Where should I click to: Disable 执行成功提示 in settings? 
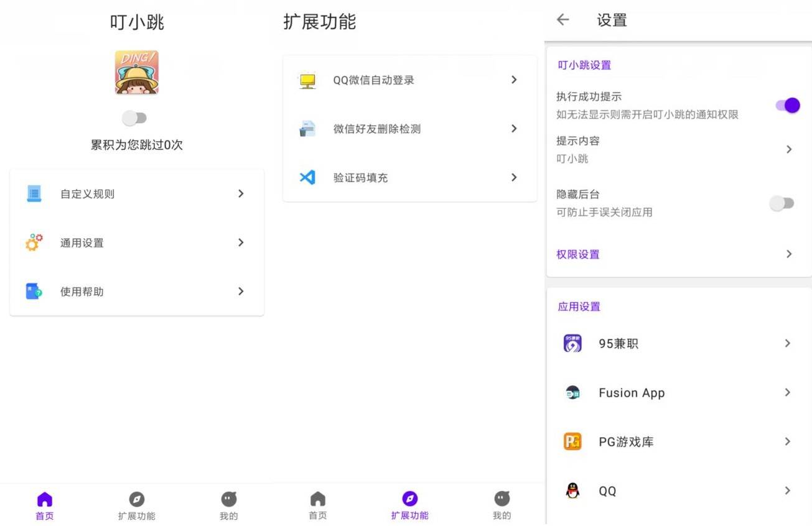pyautogui.click(x=788, y=105)
